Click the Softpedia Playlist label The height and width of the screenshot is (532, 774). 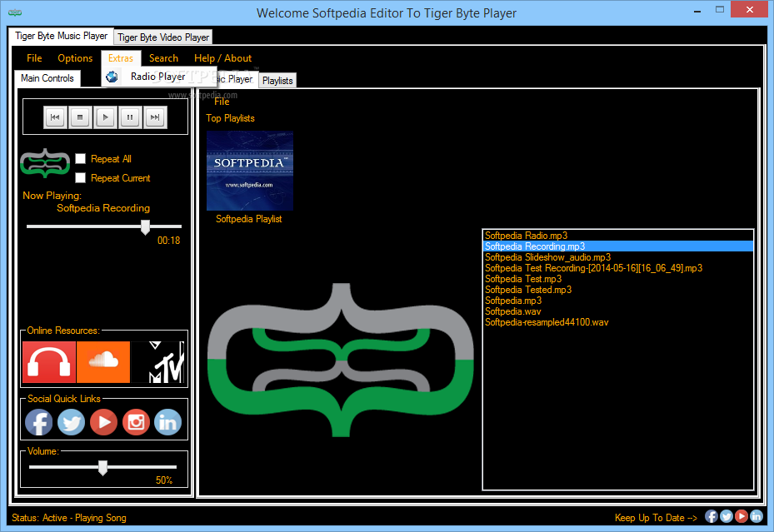coord(249,219)
